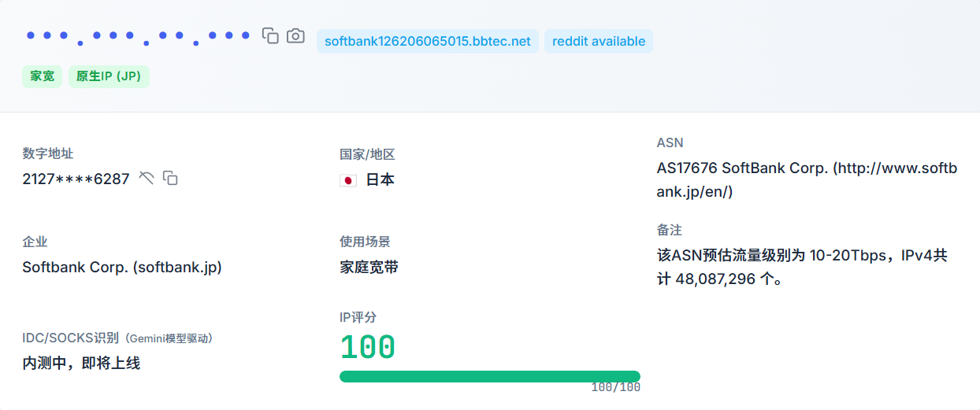Image resolution: width=980 pixels, height=410 pixels.
Task: Click the camera screenshot icon
Action: 295,36
